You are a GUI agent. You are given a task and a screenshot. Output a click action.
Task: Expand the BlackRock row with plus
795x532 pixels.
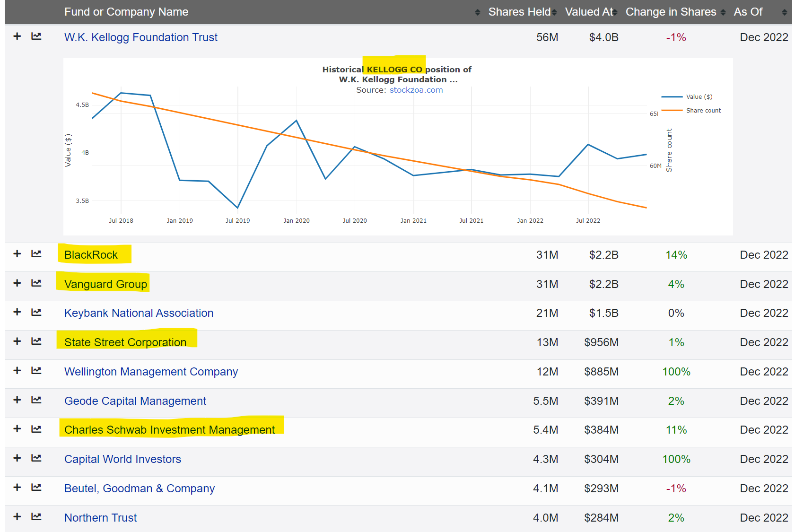(17, 254)
